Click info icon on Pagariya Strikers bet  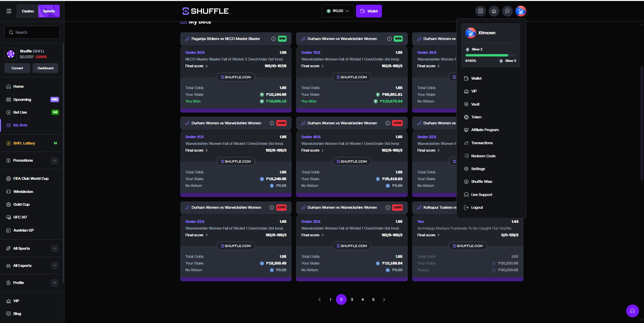coord(274,39)
